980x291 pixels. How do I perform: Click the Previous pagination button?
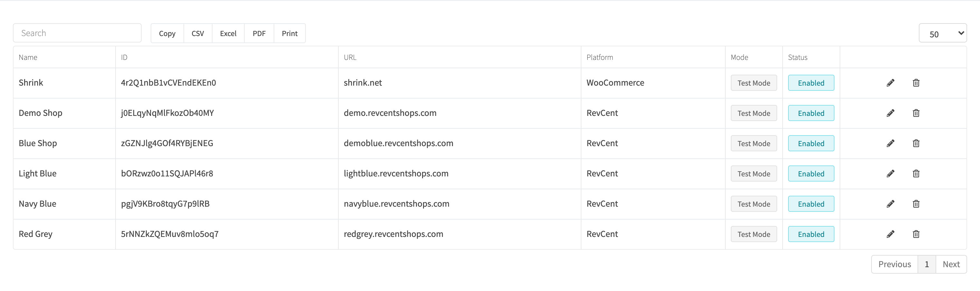pyautogui.click(x=894, y=264)
